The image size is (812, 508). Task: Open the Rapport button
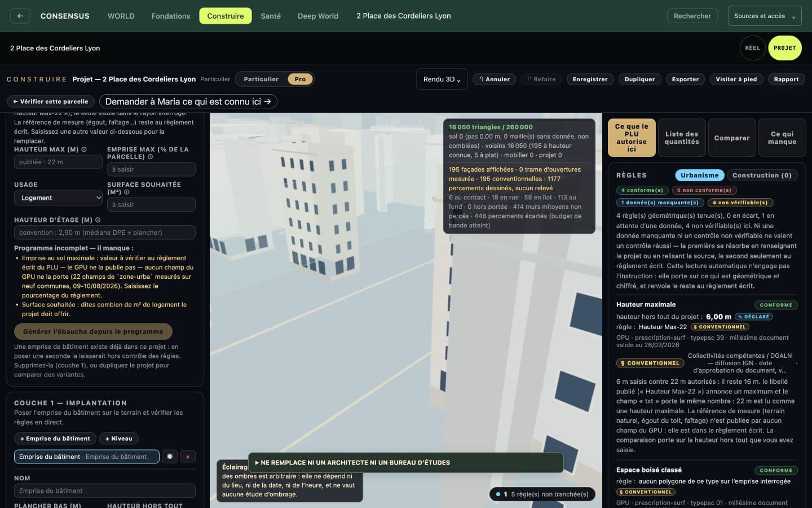(x=786, y=79)
